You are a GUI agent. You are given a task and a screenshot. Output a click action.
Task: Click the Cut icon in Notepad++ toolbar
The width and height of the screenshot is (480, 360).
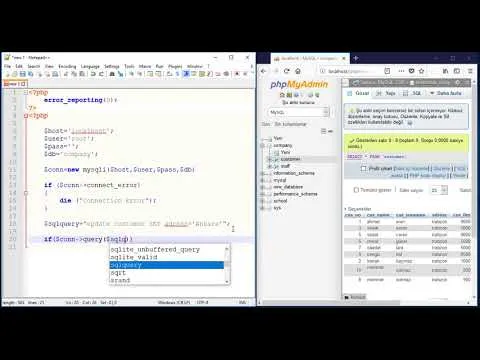66,74
